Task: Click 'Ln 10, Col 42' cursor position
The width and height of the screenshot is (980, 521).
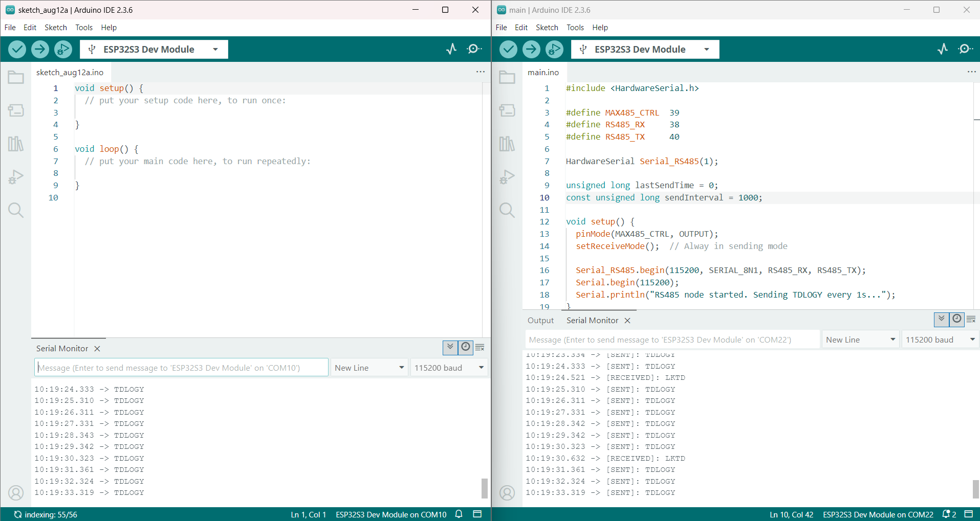Action: click(x=792, y=514)
